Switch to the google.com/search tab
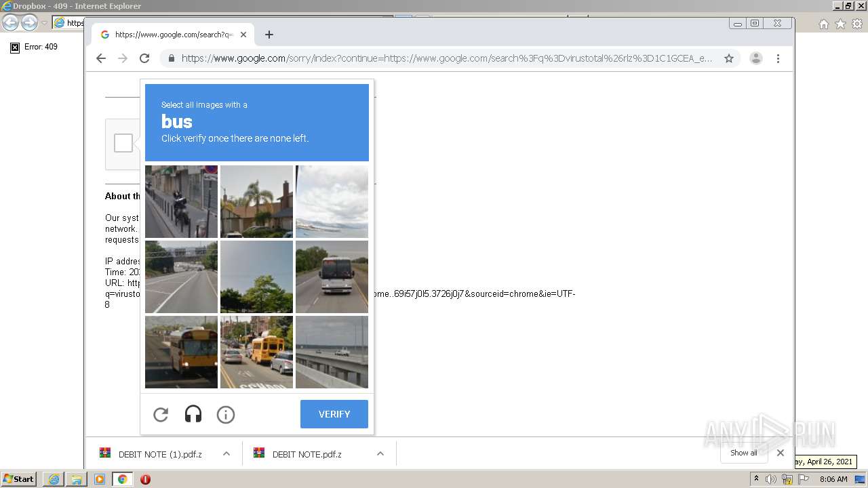The width and height of the screenshot is (868, 488). (x=174, y=35)
